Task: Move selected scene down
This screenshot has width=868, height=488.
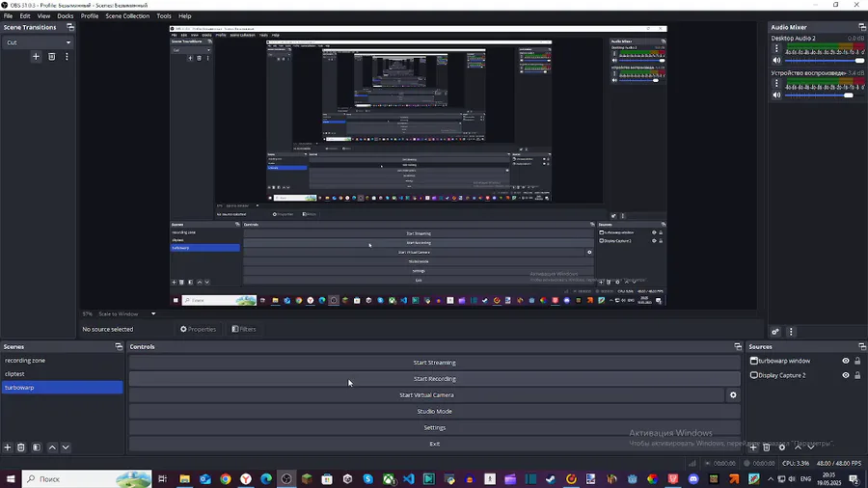Action: (x=66, y=447)
